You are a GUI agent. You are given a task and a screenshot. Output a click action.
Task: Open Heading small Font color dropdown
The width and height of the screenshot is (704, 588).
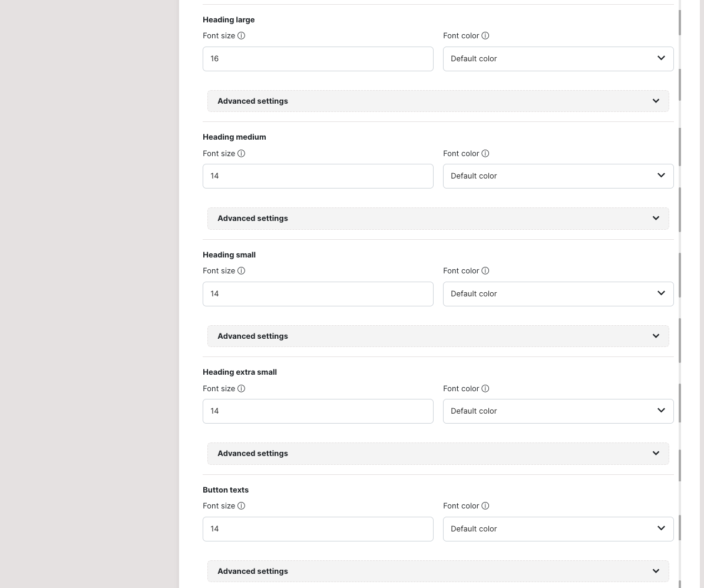pos(558,294)
